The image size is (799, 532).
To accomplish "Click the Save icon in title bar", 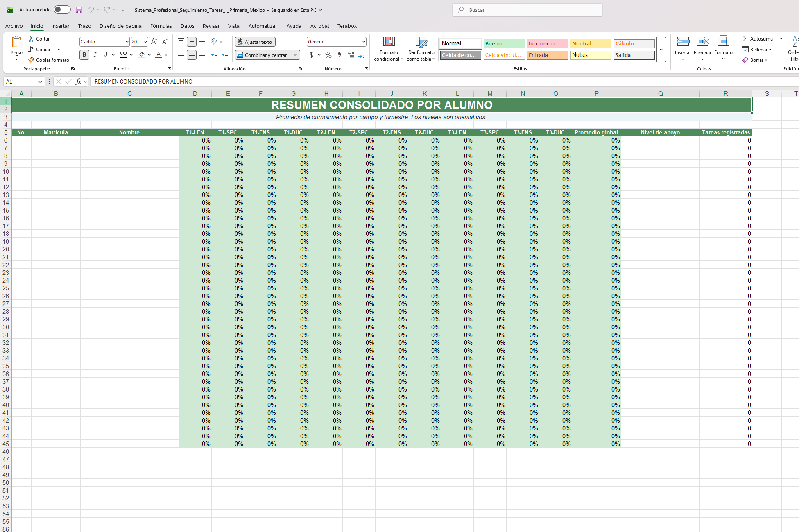I will pyautogui.click(x=79, y=10).
